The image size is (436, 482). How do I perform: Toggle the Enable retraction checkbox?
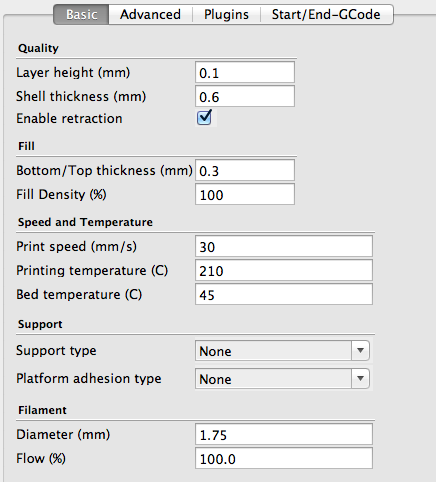[x=204, y=118]
